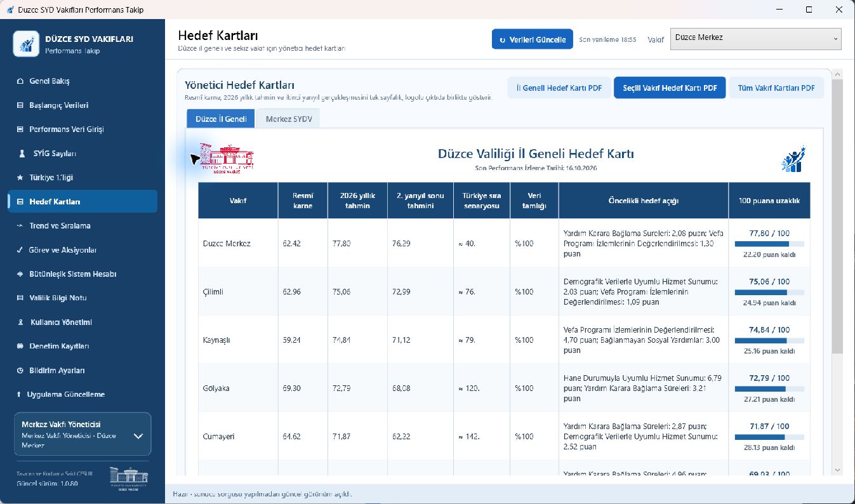
Task: Click the 77,80 / 100 progress bar
Action: [769, 244]
